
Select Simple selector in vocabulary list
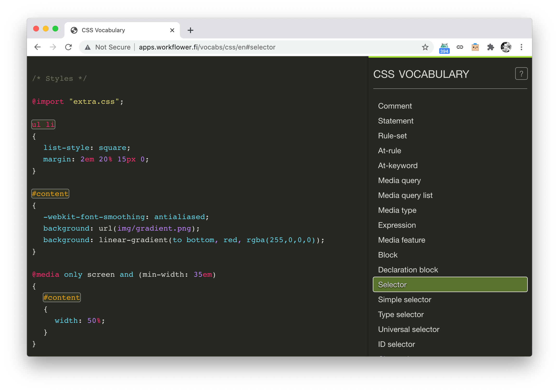click(404, 299)
